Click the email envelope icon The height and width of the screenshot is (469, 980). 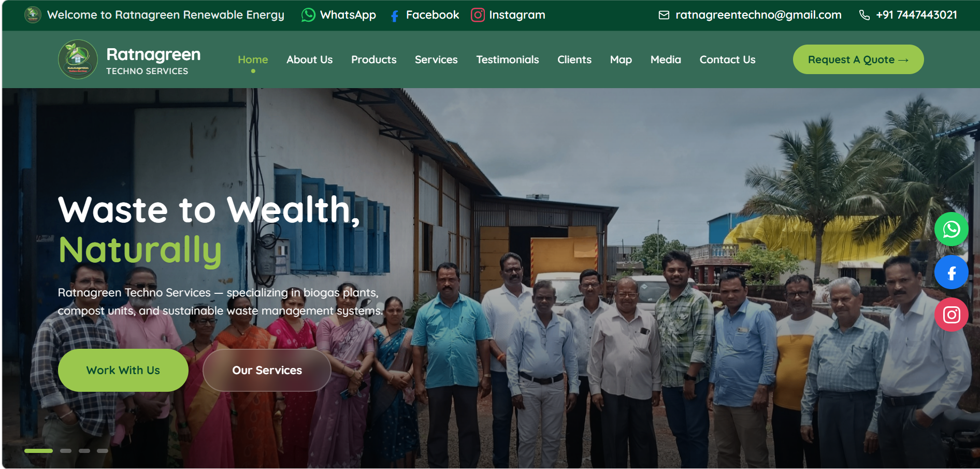664,15
